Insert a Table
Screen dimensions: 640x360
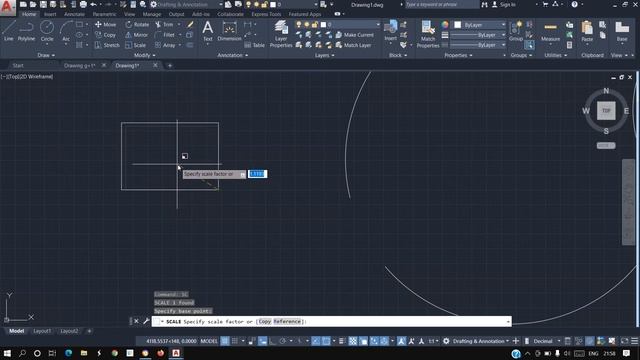click(254, 45)
